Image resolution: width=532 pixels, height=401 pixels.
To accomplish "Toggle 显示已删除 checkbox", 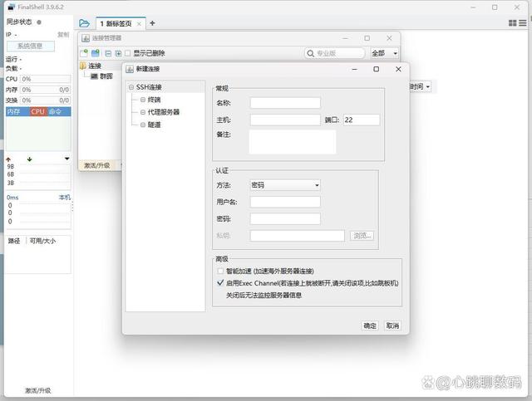I will [x=127, y=53].
